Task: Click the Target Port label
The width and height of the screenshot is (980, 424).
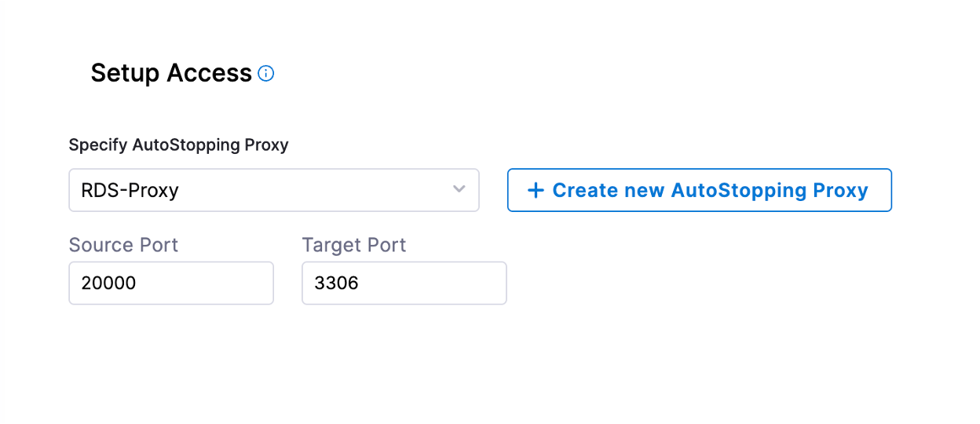Action: [353, 245]
